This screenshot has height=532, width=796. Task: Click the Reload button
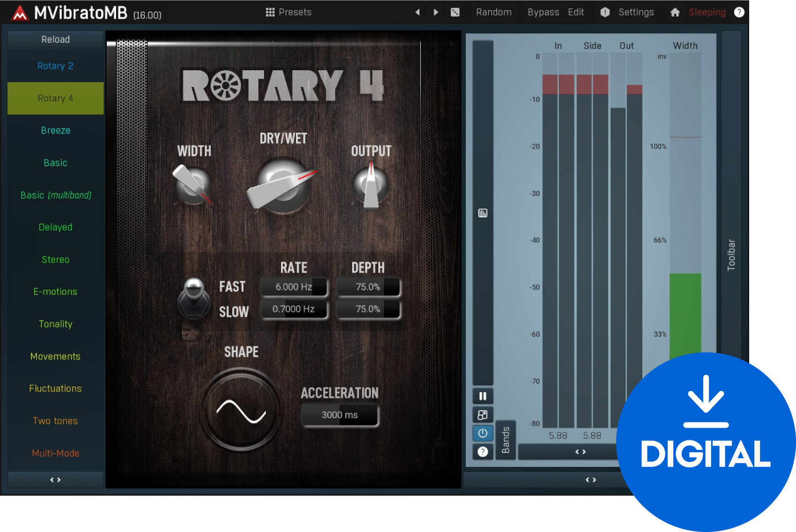pyautogui.click(x=55, y=39)
